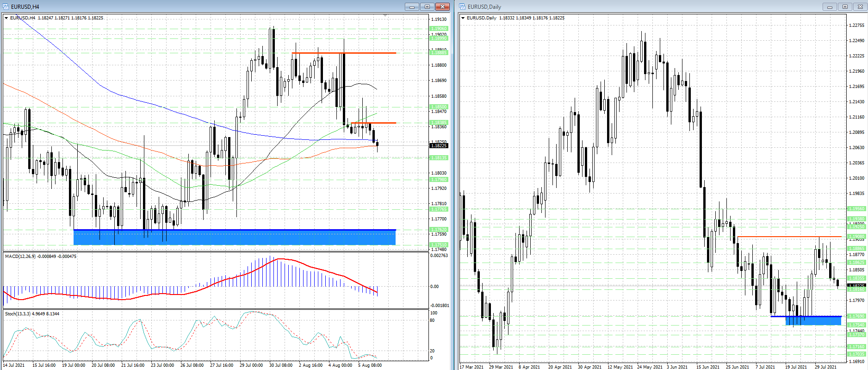Close the EURUSD,Daily chart window

(x=860, y=6)
